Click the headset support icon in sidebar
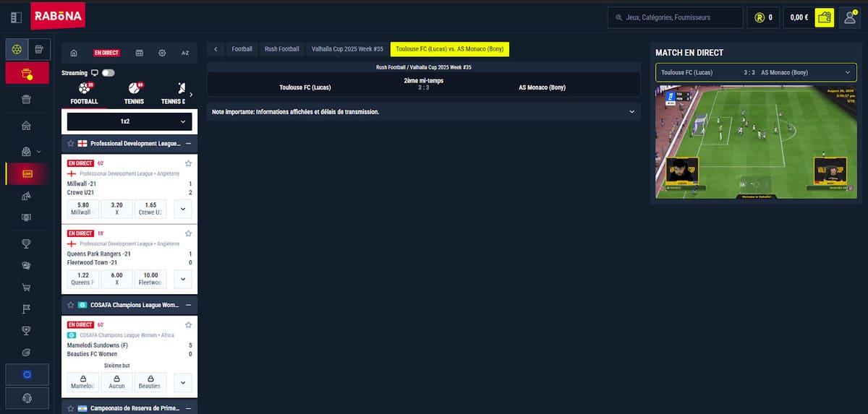Image resolution: width=868 pixels, height=414 pixels. point(27,398)
